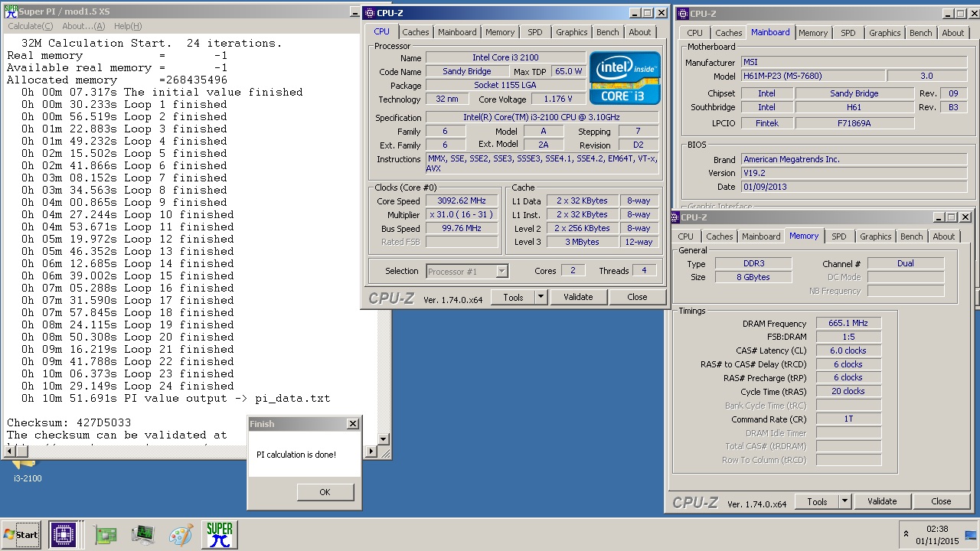Open Caches tab in the Mainboard CPU-Z window
Screen dimensions: 980x551
729,33
